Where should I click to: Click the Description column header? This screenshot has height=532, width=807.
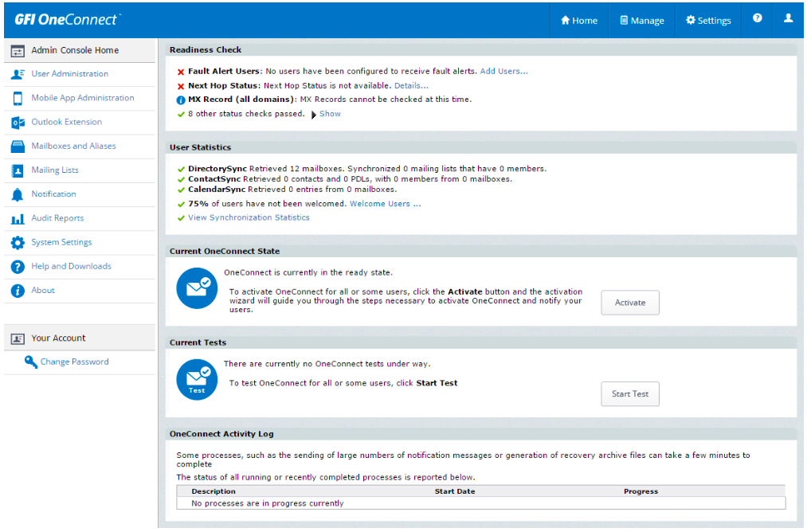(x=214, y=492)
